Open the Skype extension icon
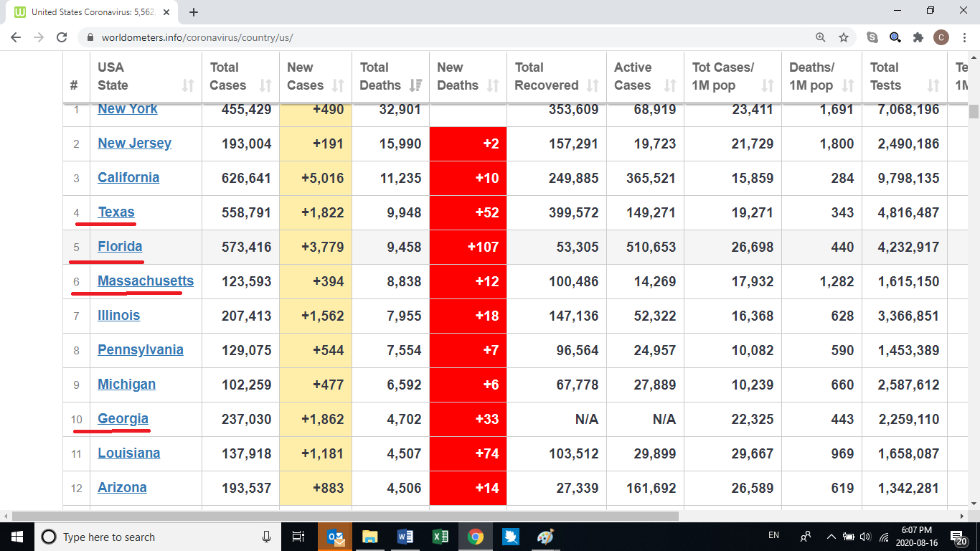The height and width of the screenshot is (551, 980). coord(872,37)
